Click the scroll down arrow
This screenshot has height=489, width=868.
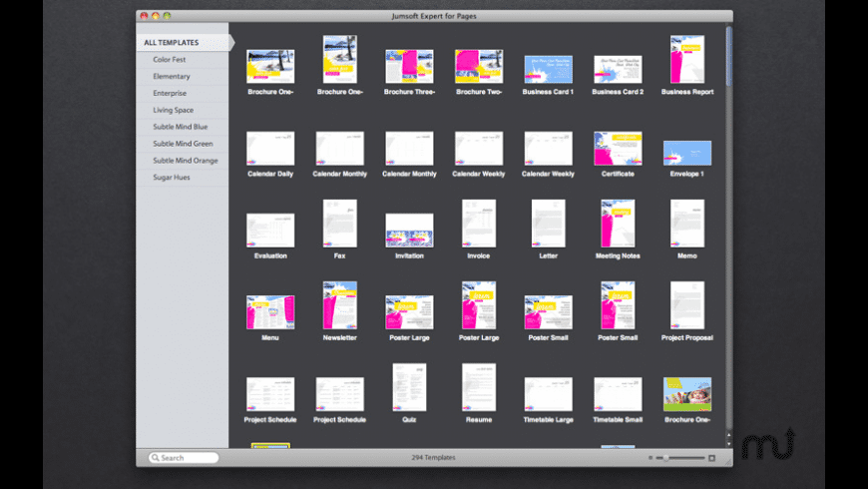click(x=729, y=443)
